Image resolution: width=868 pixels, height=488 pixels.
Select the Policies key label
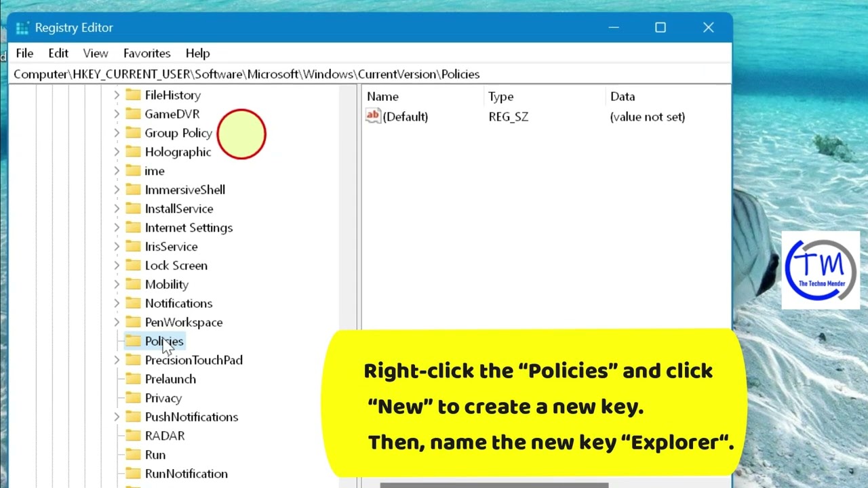tap(164, 341)
